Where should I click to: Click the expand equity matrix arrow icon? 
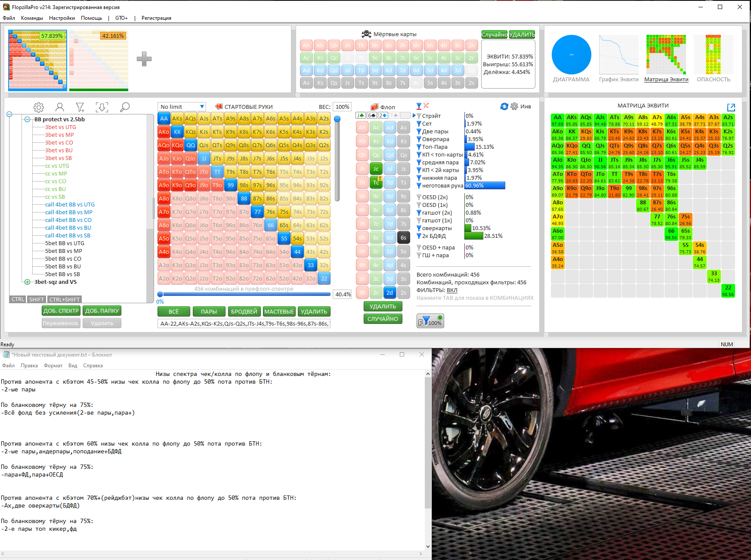[x=731, y=107]
